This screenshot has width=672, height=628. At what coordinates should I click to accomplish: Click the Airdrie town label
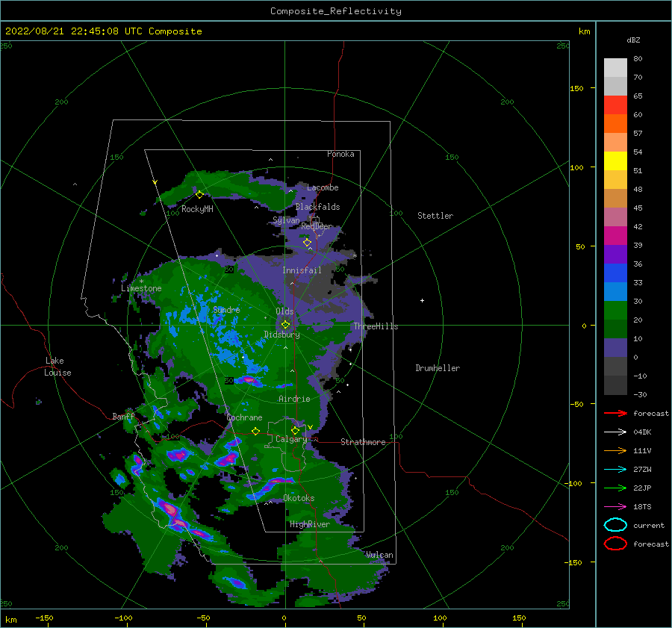[294, 399]
